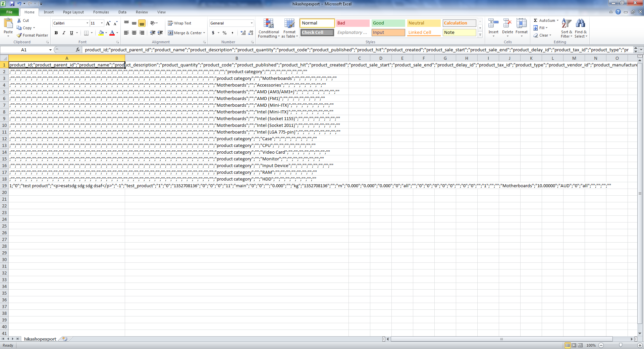This screenshot has width=644, height=349.
Task: Open the font name dropdown
Action: [87, 23]
